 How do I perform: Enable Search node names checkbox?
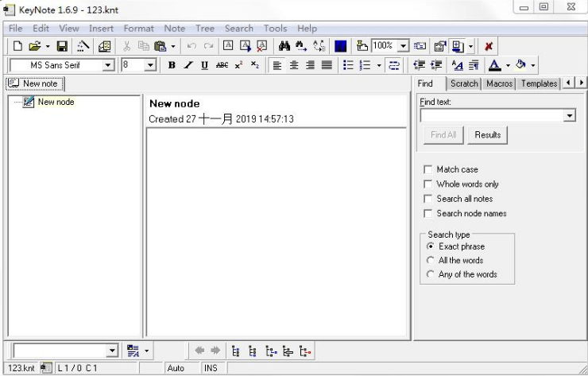point(427,214)
